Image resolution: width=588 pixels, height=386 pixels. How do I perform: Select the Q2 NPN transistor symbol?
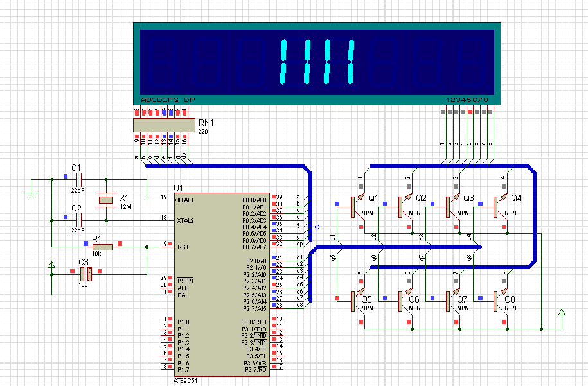(x=405, y=207)
